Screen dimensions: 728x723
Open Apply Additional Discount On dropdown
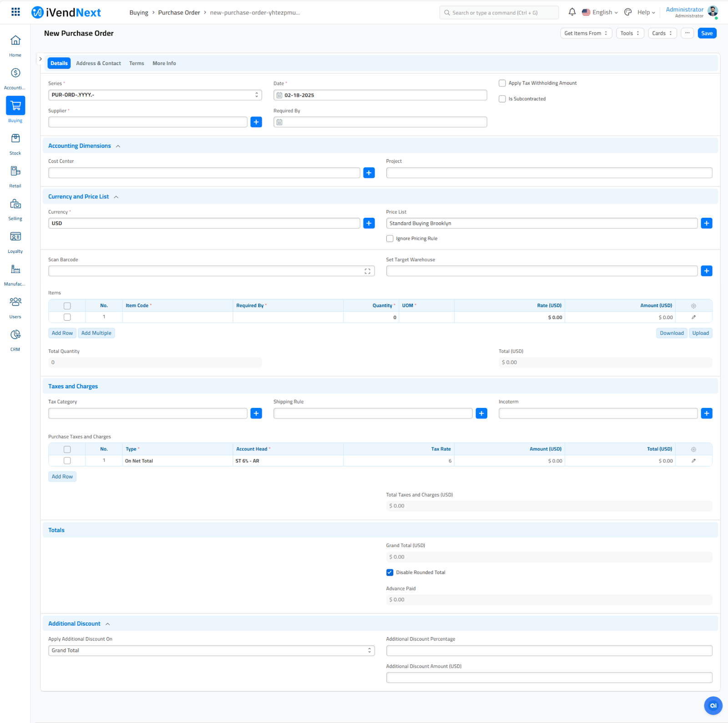click(x=212, y=651)
